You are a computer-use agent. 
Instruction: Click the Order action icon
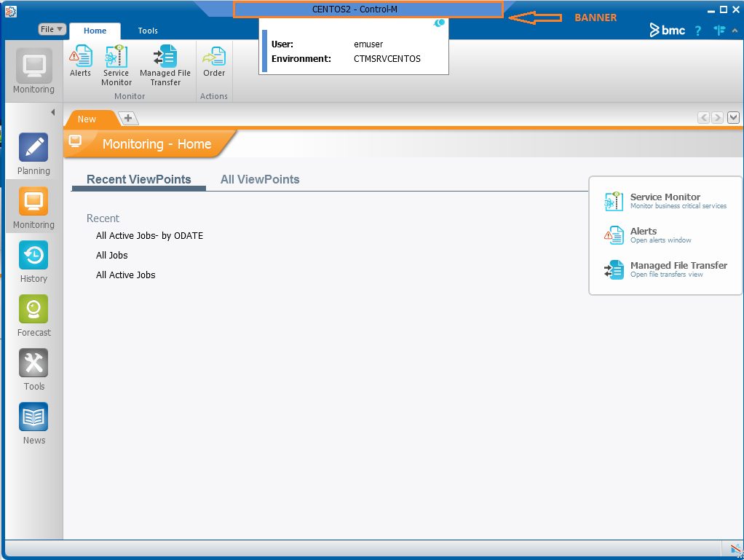[214, 60]
